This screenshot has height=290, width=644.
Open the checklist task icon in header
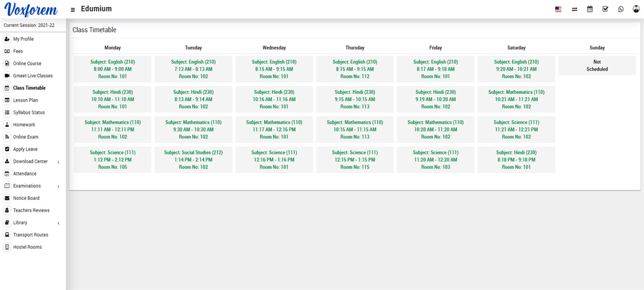point(605,10)
